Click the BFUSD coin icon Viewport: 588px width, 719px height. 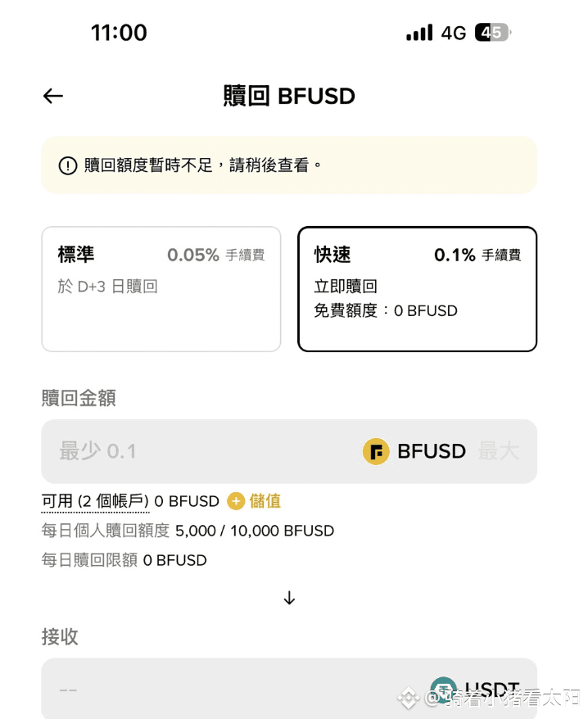pos(376,452)
